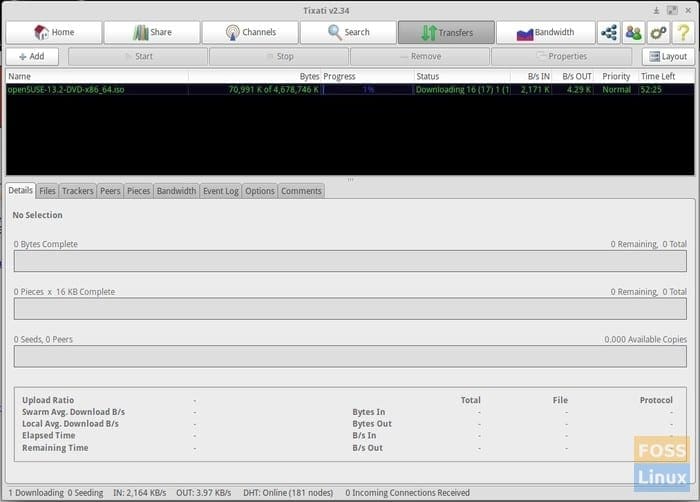Click 0 Incoming Connections Received status
This screenshot has height=502, width=700.
407,493
